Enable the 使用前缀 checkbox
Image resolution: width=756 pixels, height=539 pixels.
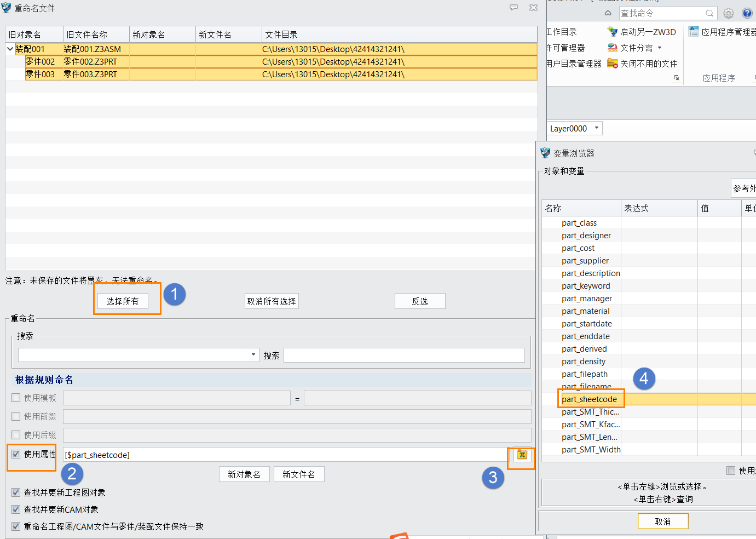point(16,416)
